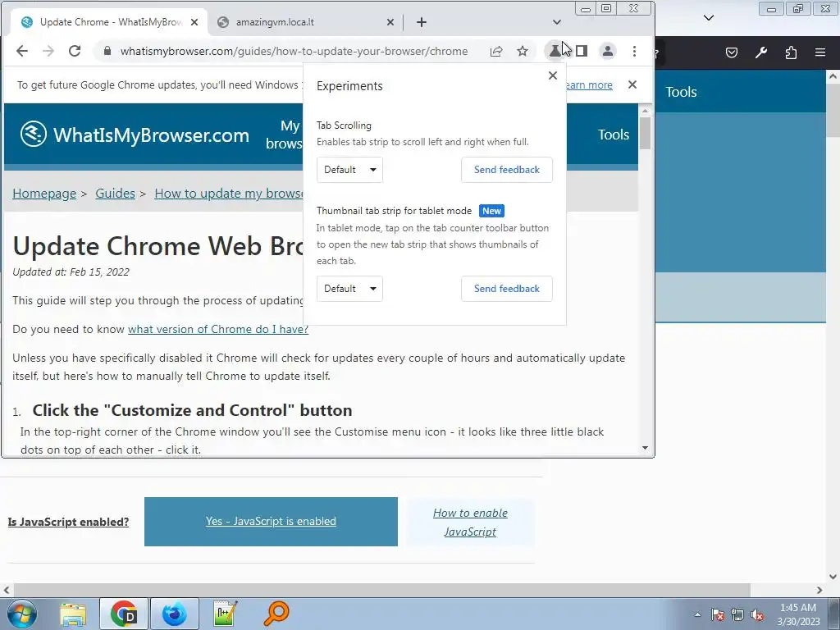Open a new Chrome tab

(x=422, y=22)
